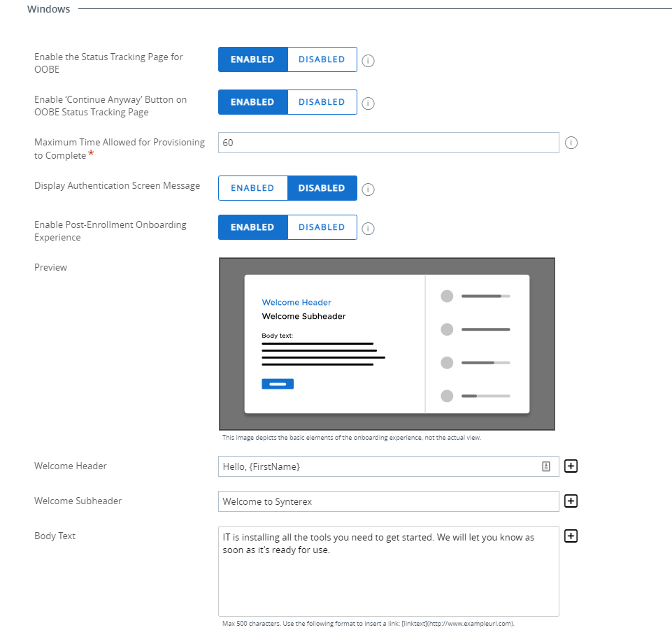Enable Display Authentication Screen Message
Image resolution: width=672 pixels, height=644 pixels.
[252, 187]
